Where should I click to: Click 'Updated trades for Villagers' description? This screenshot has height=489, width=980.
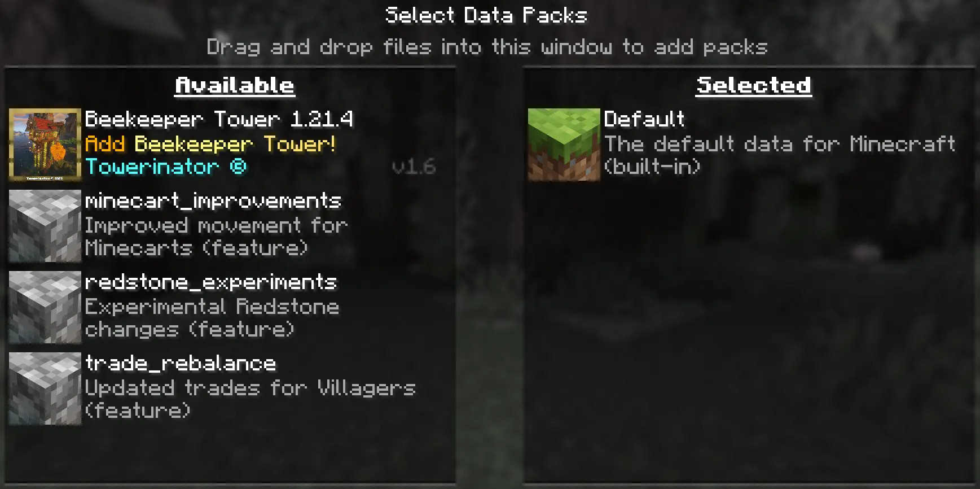[x=250, y=399]
